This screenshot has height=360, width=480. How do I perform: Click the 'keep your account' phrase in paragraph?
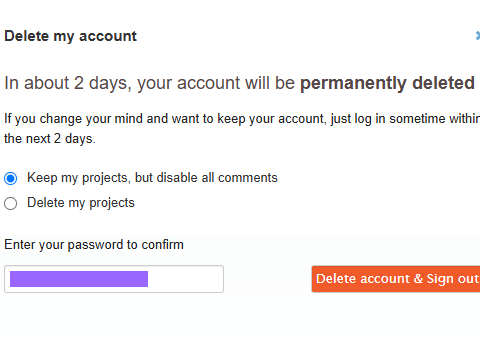click(271, 119)
